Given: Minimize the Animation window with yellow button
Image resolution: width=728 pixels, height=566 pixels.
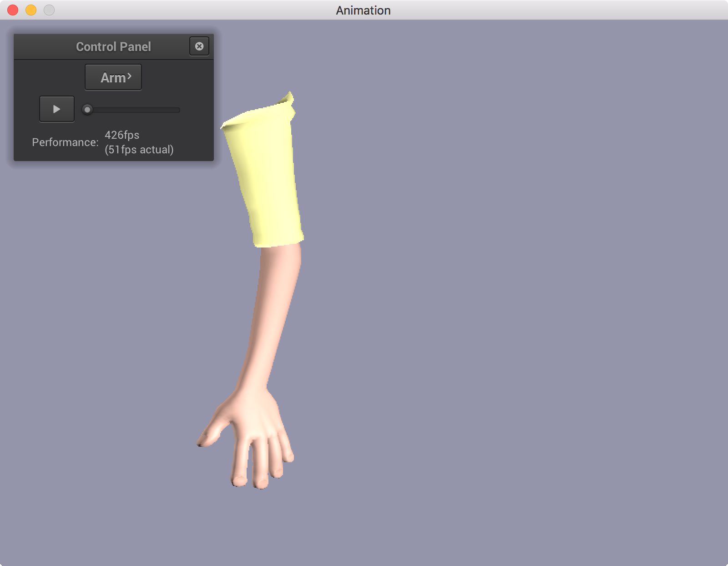Looking at the screenshot, I should [x=31, y=10].
